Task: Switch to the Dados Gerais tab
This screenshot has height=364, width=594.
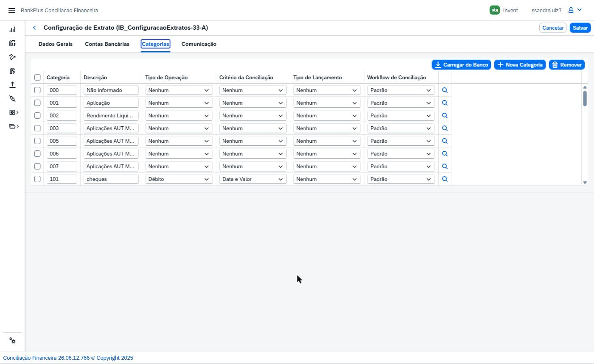Action: 56,44
